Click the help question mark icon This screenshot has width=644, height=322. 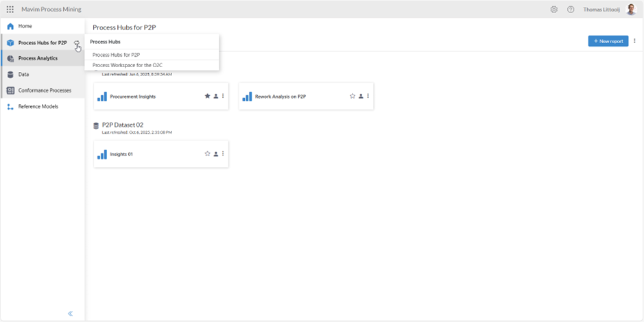click(x=571, y=10)
